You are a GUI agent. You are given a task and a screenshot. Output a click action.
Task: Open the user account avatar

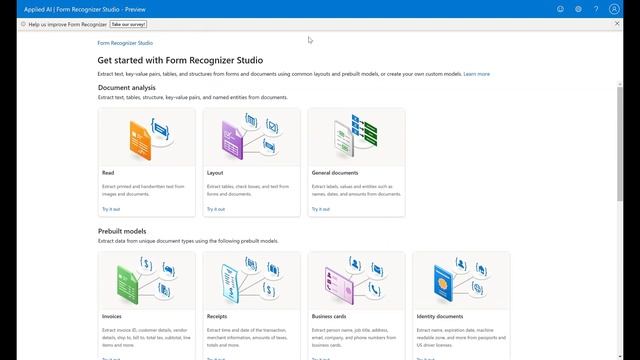point(614,9)
